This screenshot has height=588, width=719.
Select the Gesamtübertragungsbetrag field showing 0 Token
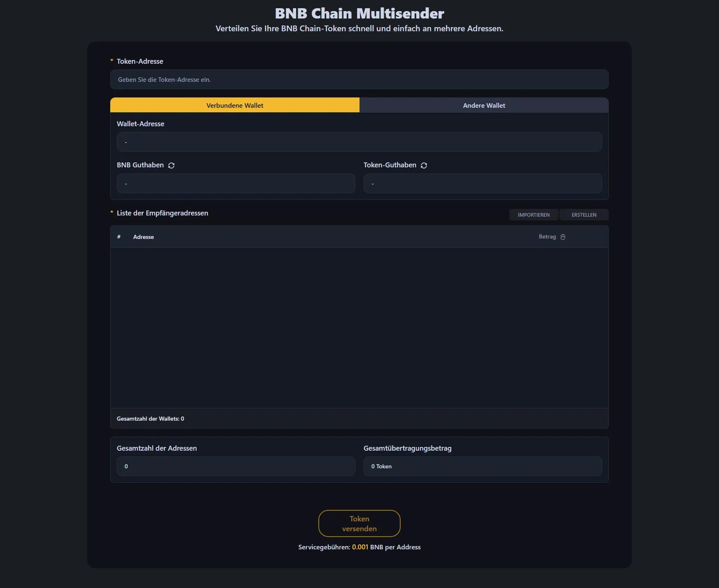click(x=482, y=466)
